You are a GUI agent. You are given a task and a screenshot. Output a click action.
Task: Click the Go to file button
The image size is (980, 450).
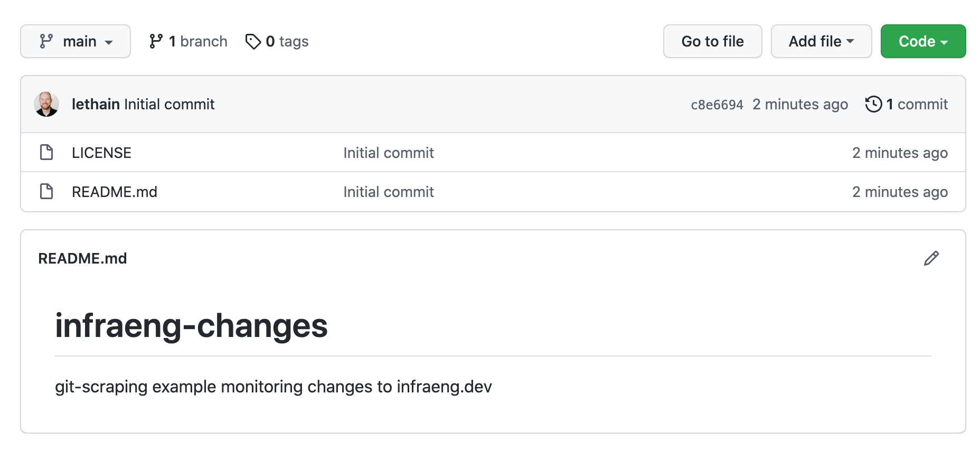(712, 41)
